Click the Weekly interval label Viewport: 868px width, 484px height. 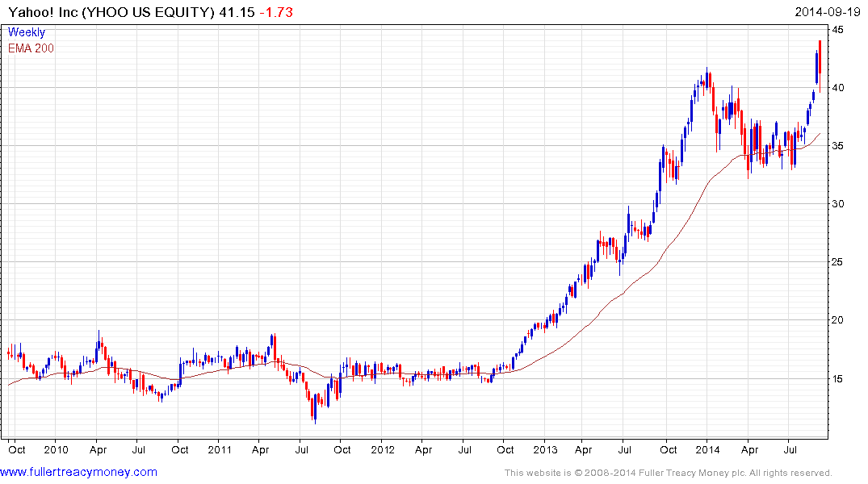point(26,32)
